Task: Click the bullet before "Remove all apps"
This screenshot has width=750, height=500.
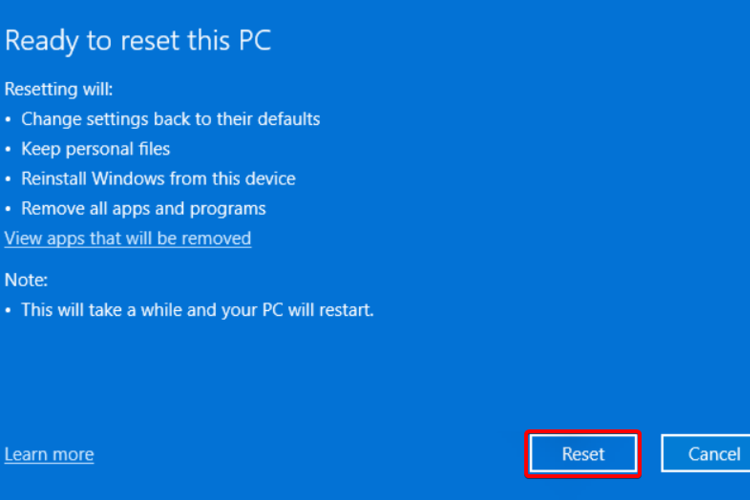Action: (x=9, y=210)
